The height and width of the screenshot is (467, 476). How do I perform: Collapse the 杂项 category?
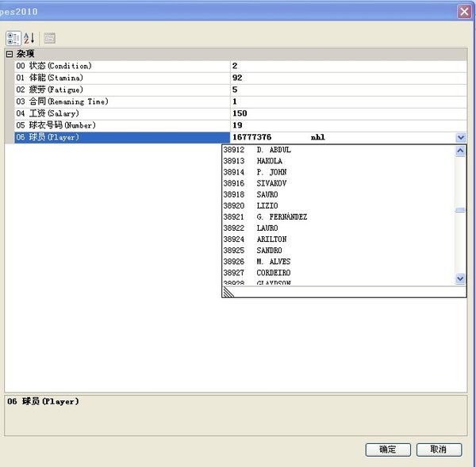click(10, 54)
